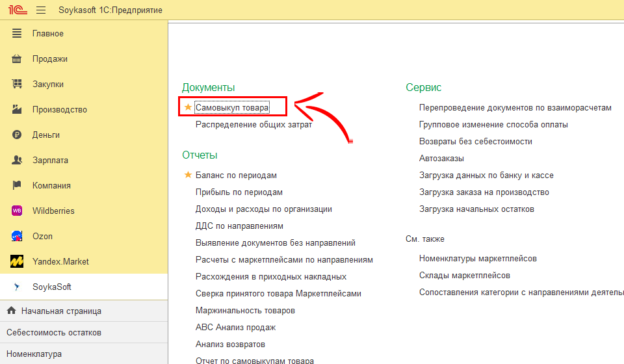Open the Номенклатура tab
This screenshot has height=364, width=624.
pos(34,354)
